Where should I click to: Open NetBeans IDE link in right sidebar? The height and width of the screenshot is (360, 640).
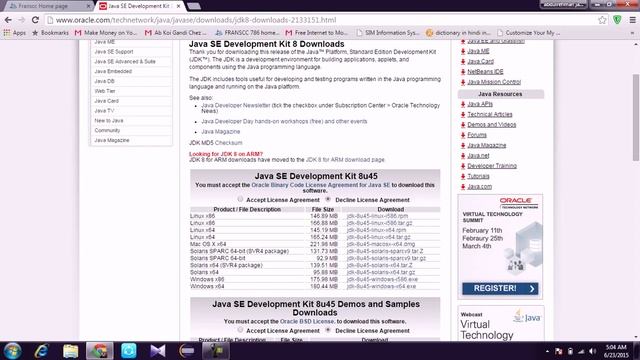click(485, 71)
